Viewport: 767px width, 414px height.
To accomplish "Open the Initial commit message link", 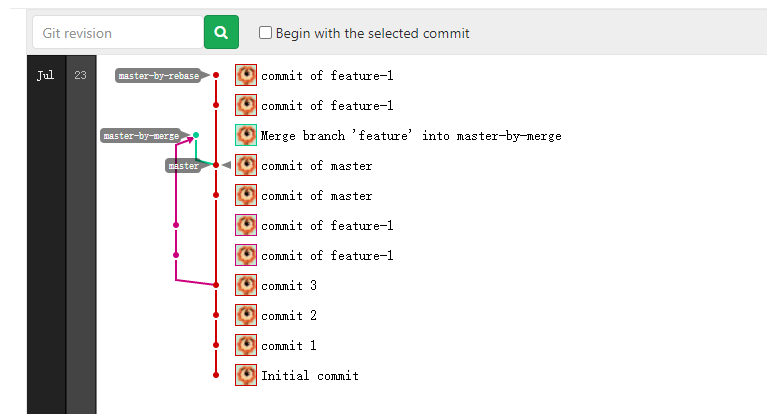I will coord(310,375).
